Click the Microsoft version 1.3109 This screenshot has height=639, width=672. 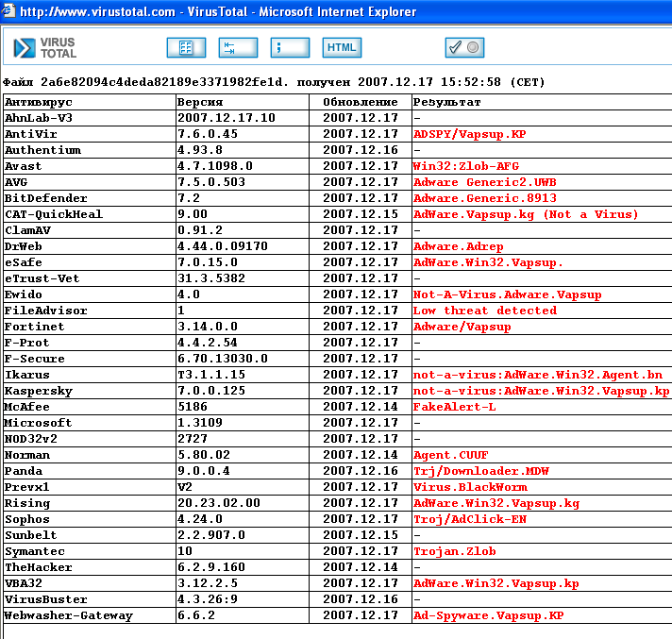(200, 423)
